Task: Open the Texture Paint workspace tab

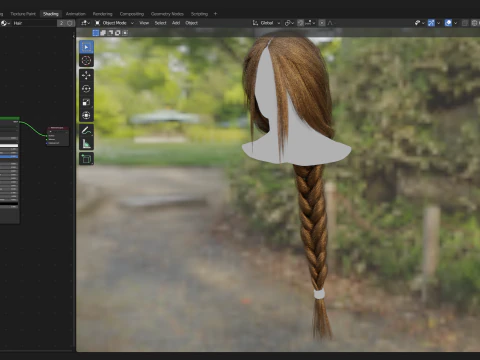Action: pyautogui.click(x=23, y=14)
